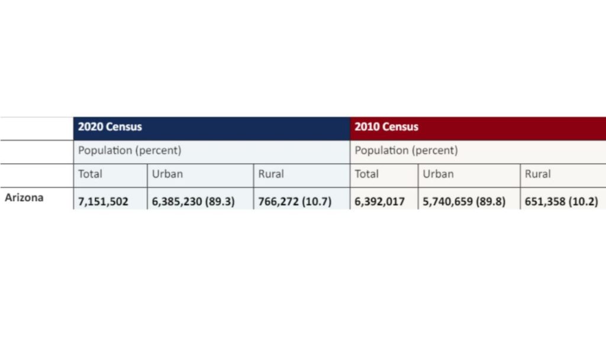Click the blank cell left of first Population (percent)
The height and width of the screenshot is (364, 606).
coord(37,152)
